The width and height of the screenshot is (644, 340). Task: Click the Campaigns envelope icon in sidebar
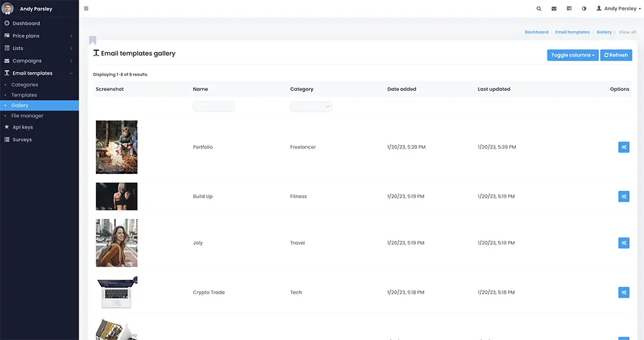7,61
